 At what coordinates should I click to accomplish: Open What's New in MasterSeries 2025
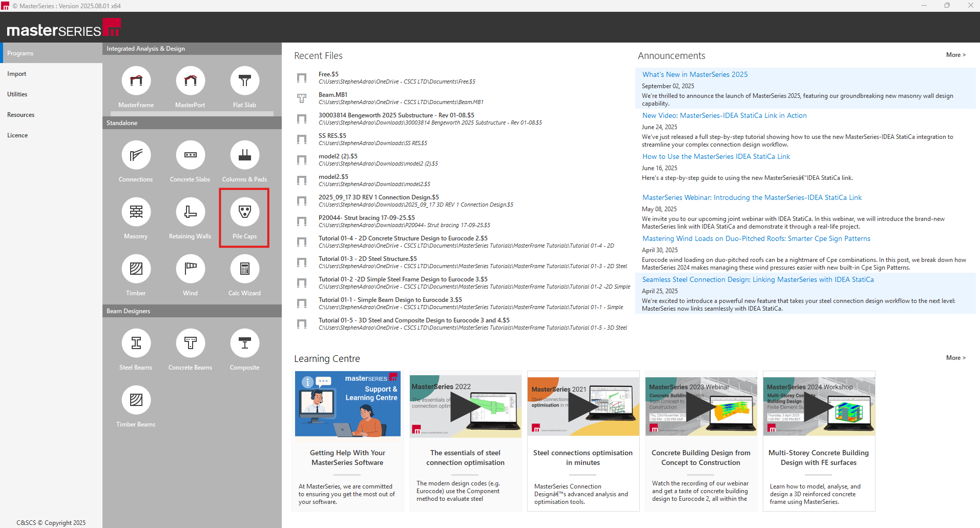[695, 74]
